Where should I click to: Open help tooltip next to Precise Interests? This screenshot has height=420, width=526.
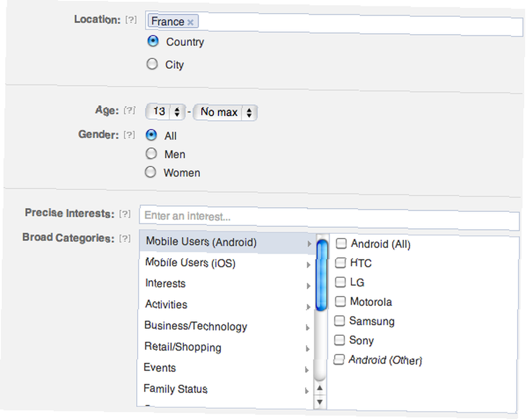(125, 214)
